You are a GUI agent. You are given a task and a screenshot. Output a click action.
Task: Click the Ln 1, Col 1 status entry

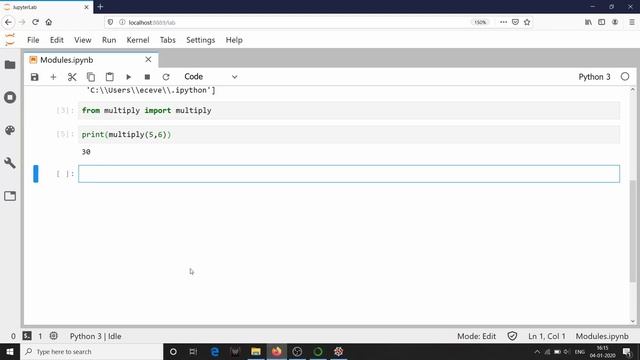coord(547,336)
